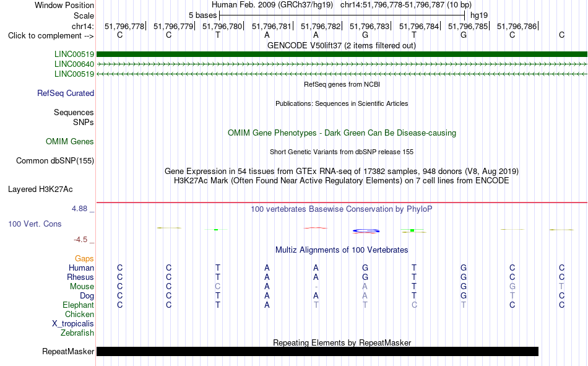Open the GENCODE V50lift37 track title
The image size is (588, 366).
342,45
